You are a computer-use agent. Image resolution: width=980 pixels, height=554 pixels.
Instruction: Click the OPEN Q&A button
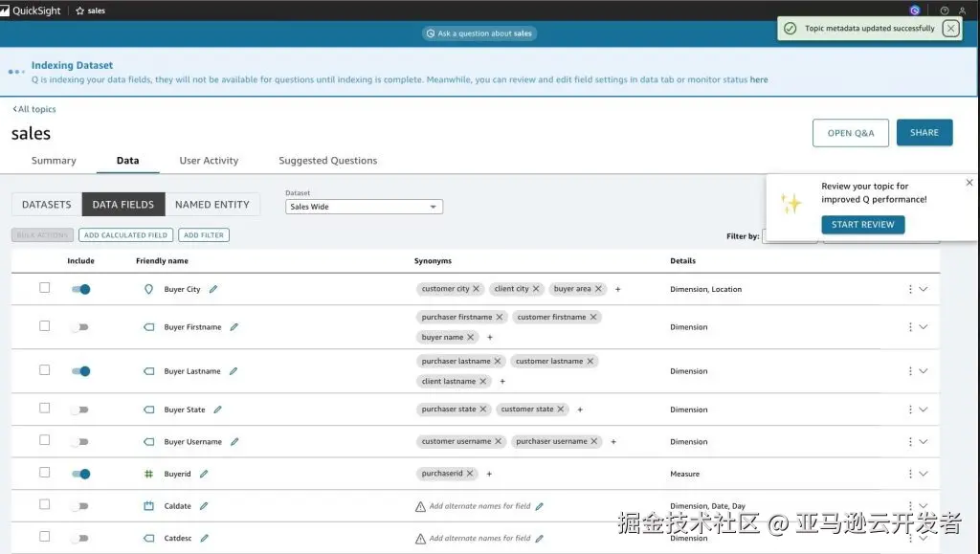[x=851, y=133]
